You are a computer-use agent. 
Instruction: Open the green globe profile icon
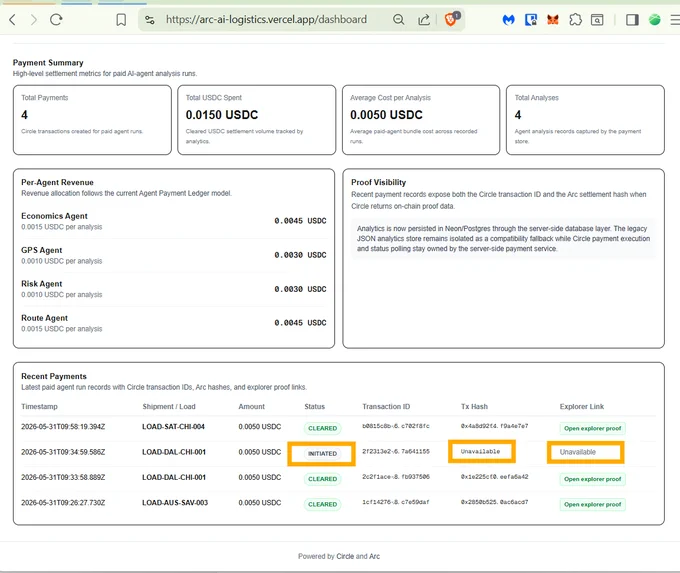coord(654,20)
